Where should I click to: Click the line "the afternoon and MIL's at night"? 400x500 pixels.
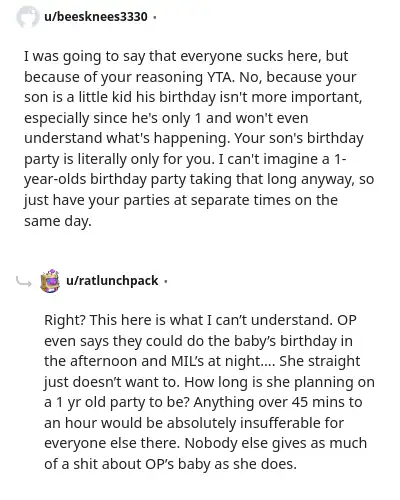202,361
